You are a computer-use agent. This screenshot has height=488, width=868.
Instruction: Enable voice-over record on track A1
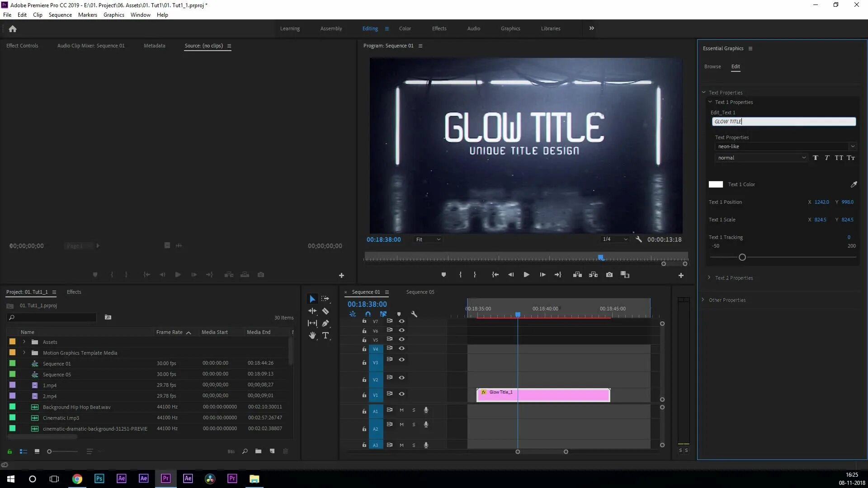tap(426, 410)
